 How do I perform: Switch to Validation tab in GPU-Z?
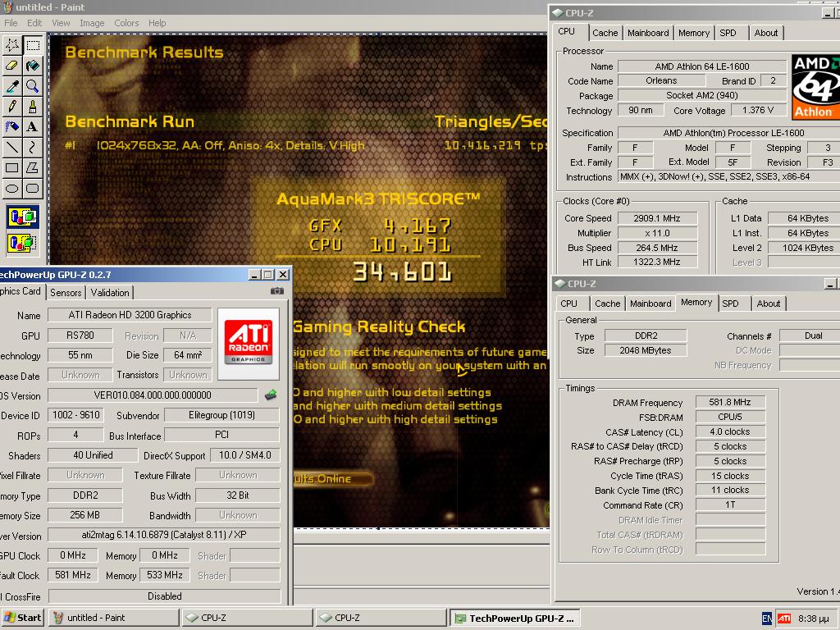[110, 293]
